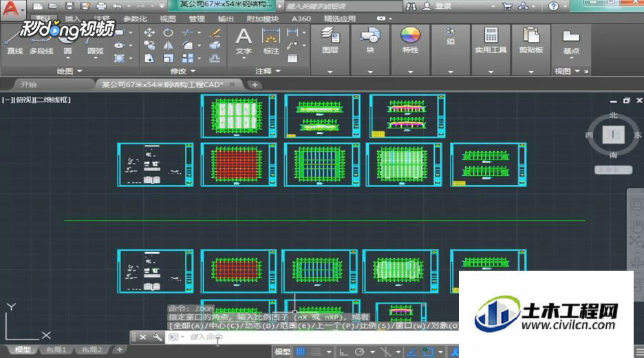Viewport: 644px width, 358px height.
Task: Click the binoculars search icon
Action: [x=411, y=6]
